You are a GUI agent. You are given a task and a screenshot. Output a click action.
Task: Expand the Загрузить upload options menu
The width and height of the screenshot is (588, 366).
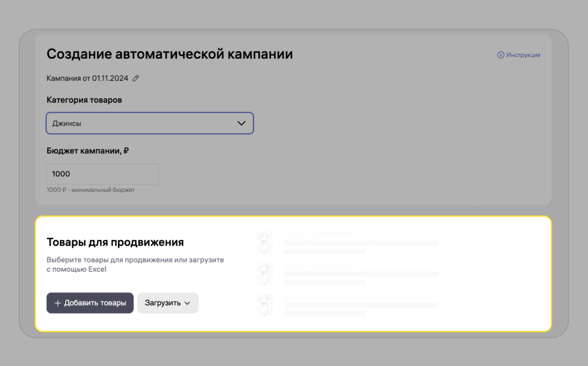click(168, 303)
